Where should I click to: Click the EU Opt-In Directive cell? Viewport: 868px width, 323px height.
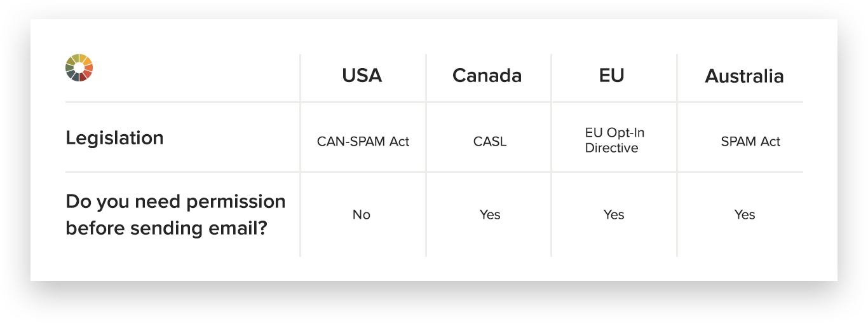point(611,141)
